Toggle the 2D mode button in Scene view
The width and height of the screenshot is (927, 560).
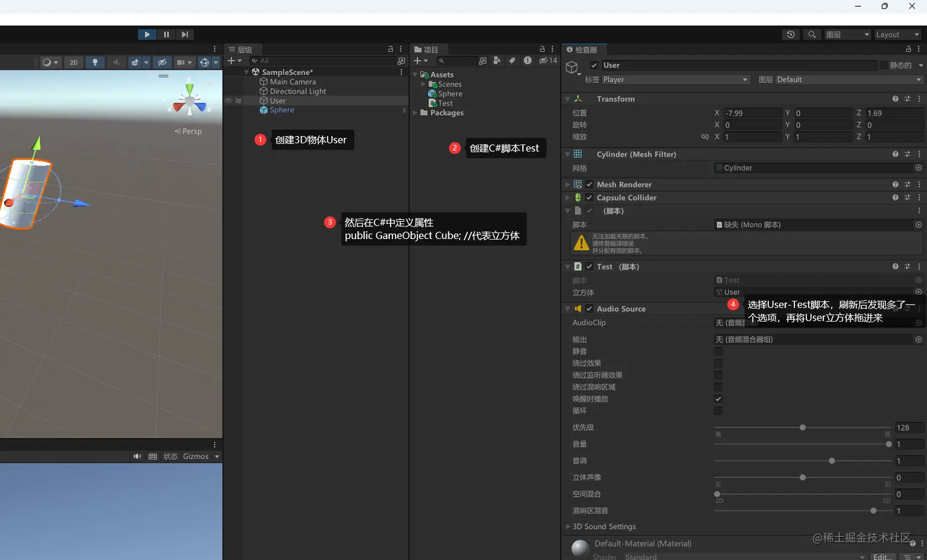pos(74,62)
